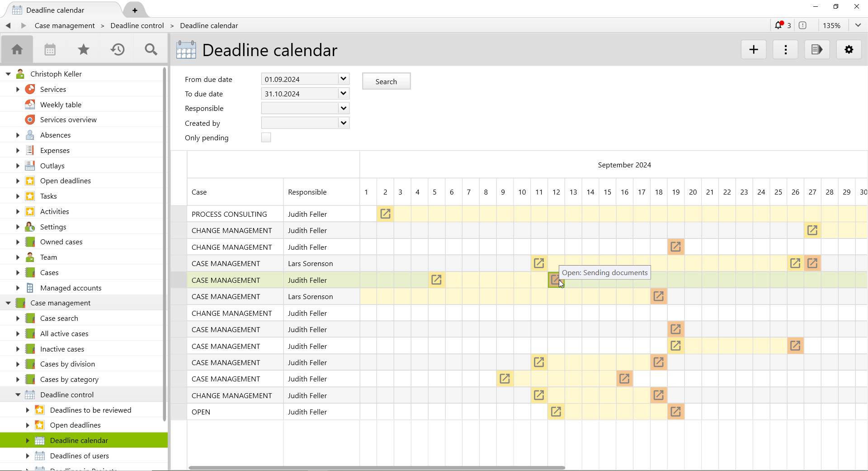868x471 pixels.
Task: Open the Responsible dropdown filter
Action: [x=343, y=108]
